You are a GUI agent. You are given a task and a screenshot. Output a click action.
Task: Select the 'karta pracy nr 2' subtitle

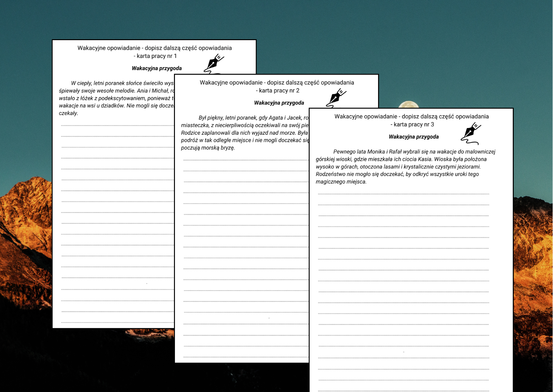277,90
